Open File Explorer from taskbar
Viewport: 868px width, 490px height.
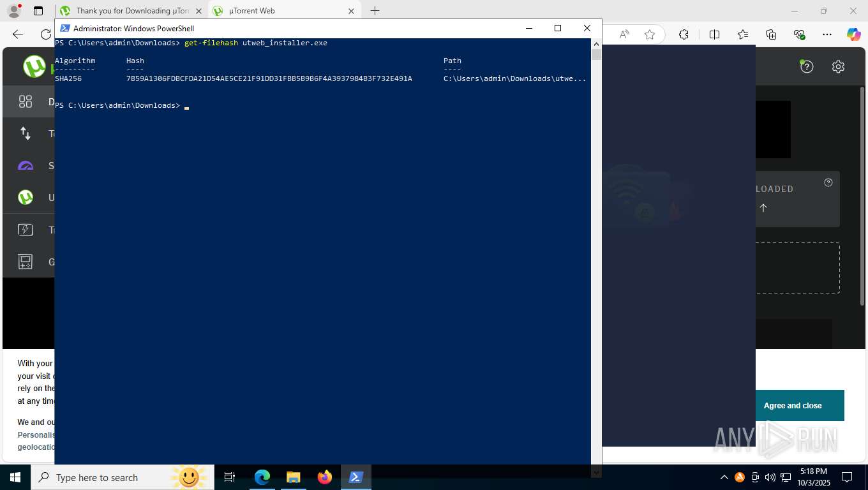point(294,477)
